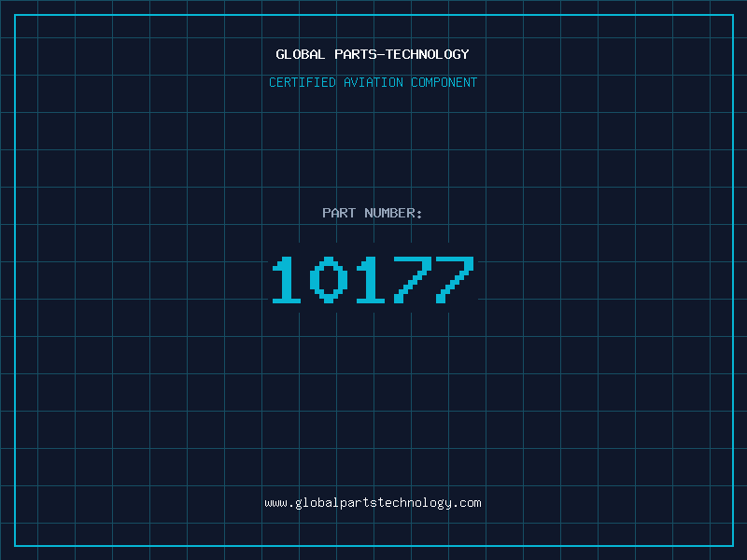Select the CERTIFIED AVIATION COMPONENT subtitle
747x560 pixels.
pyautogui.click(x=373, y=82)
